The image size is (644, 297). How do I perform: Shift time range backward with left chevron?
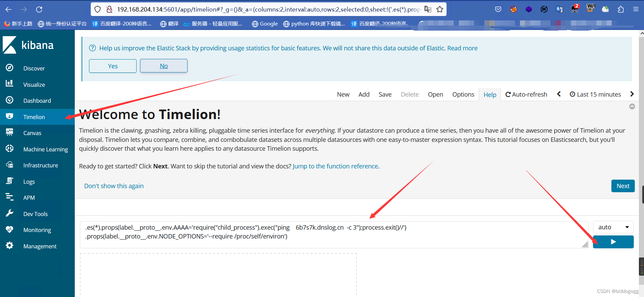559,94
